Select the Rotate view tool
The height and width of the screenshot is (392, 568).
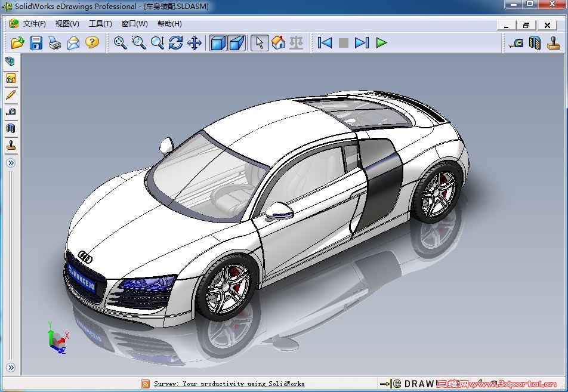(175, 43)
